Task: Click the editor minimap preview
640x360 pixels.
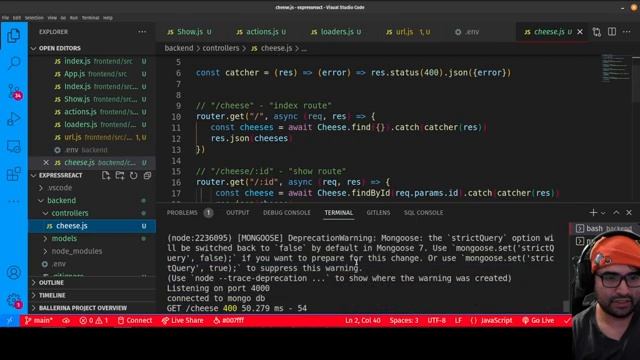Action: 616,67
